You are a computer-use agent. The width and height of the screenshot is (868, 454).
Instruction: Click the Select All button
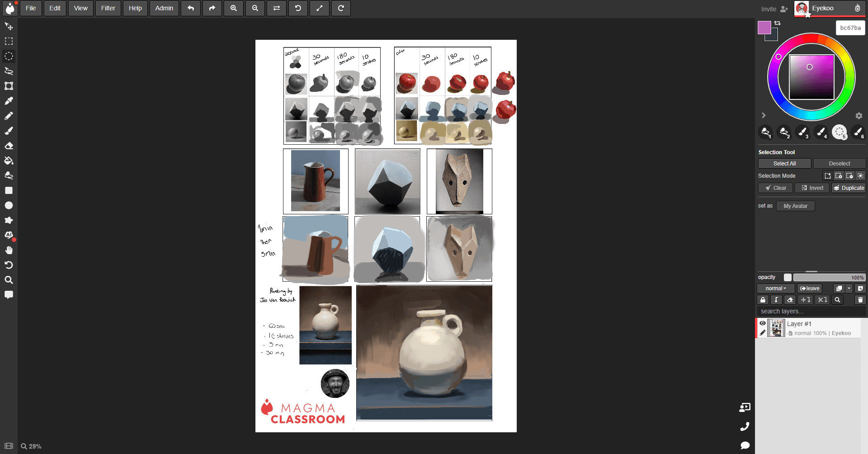coord(784,164)
